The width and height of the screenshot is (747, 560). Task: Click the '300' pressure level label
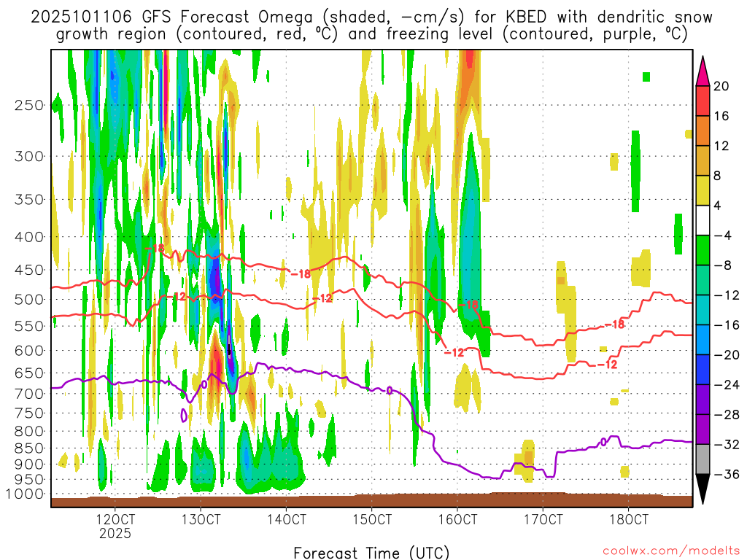point(29,156)
